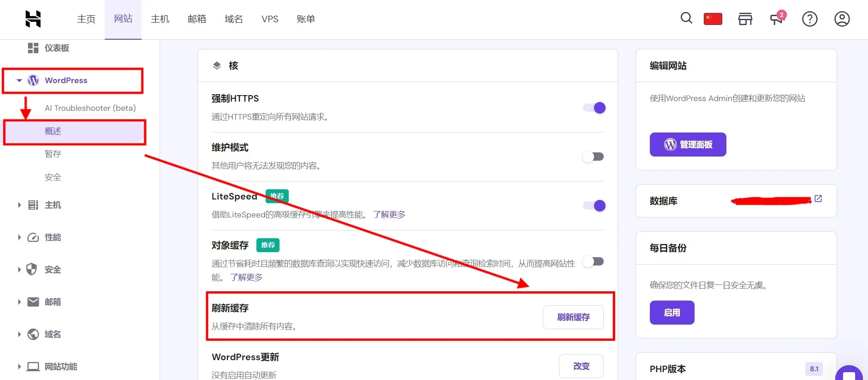868x380 pixels.
Task: Disable the 强制HTTPS toggle
Action: coord(594,108)
